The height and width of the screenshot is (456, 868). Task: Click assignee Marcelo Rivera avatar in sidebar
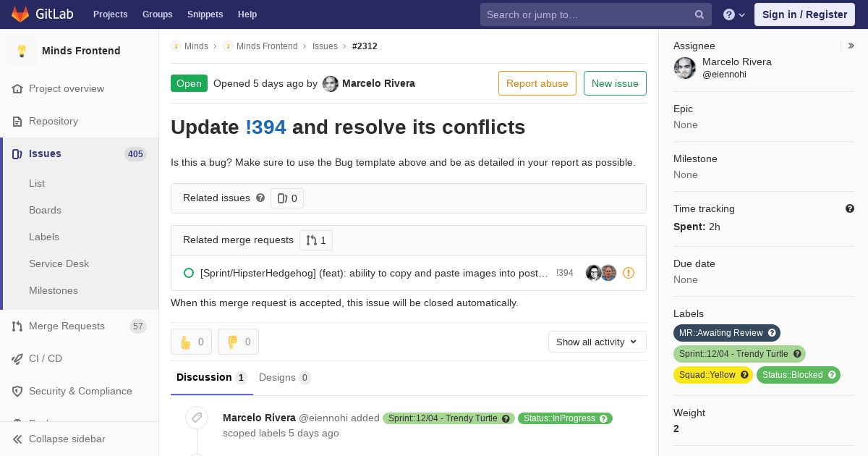coord(685,68)
